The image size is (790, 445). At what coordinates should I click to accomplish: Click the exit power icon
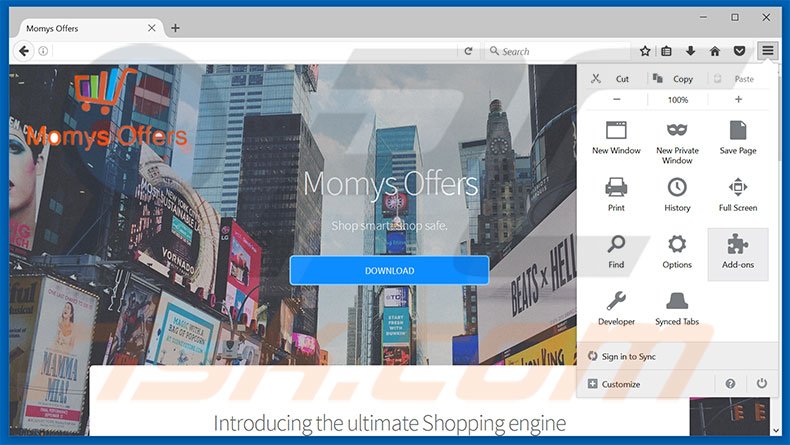pos(761,384)
